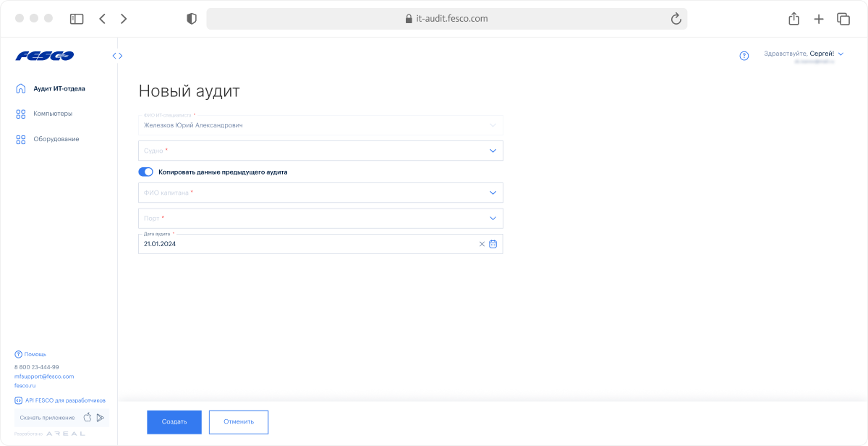
Task: Expand the Судно dropdown
Action: [x=493, y=151]
